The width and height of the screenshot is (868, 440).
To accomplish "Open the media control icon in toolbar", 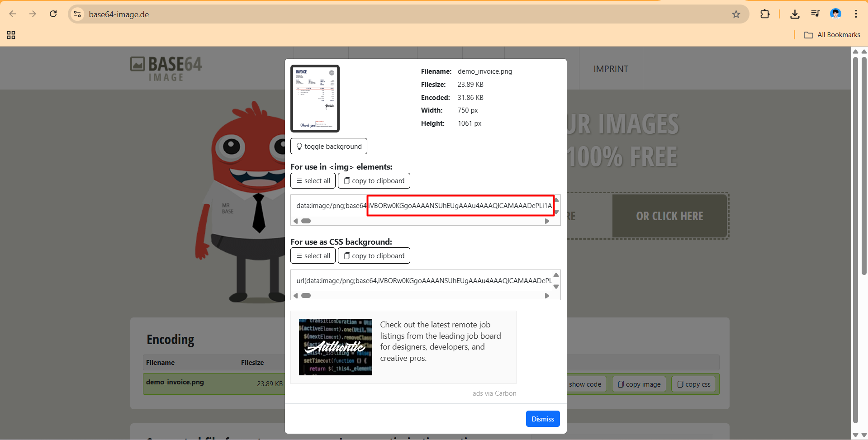I will (x=815, y=14).
